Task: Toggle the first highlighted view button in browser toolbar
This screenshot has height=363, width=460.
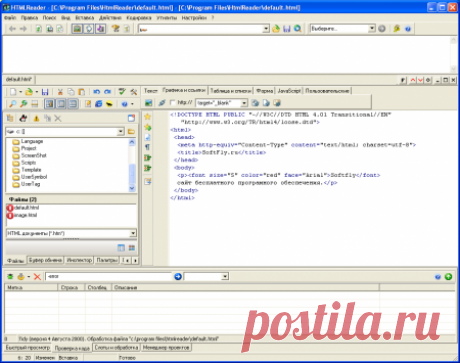Action: (x=77, y=29)
